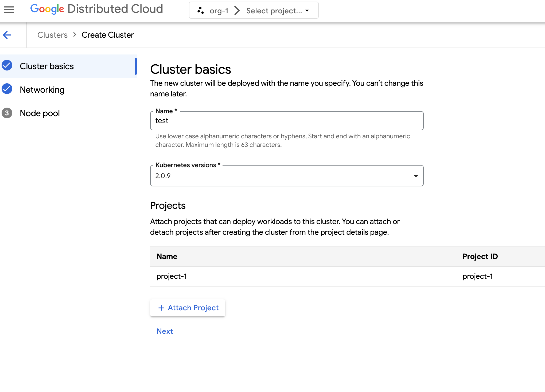The image size is (545, 392).
Task: Click the Next button to proceed
Action: click(x=165, y=331)
